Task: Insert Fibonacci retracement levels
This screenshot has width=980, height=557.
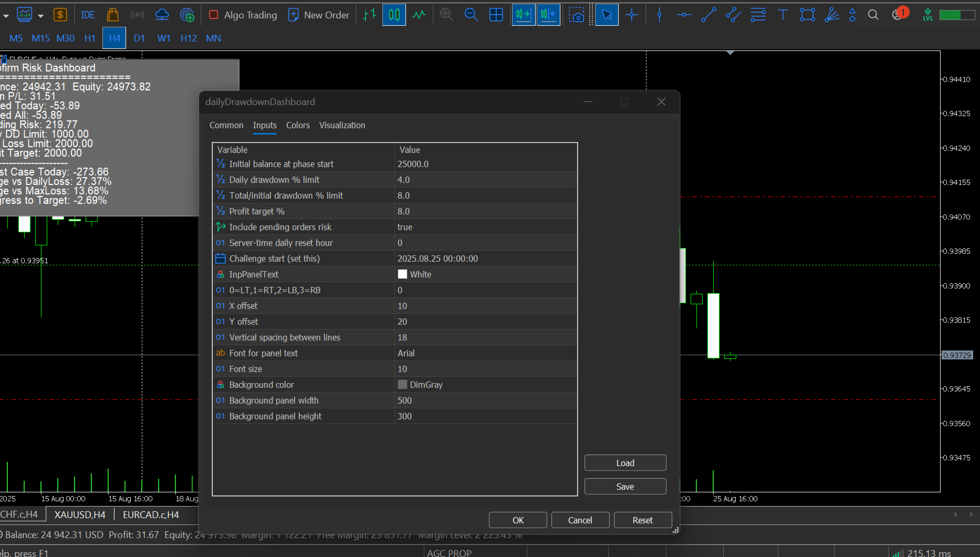Action: pyautogui.click(x=758, y=15)
